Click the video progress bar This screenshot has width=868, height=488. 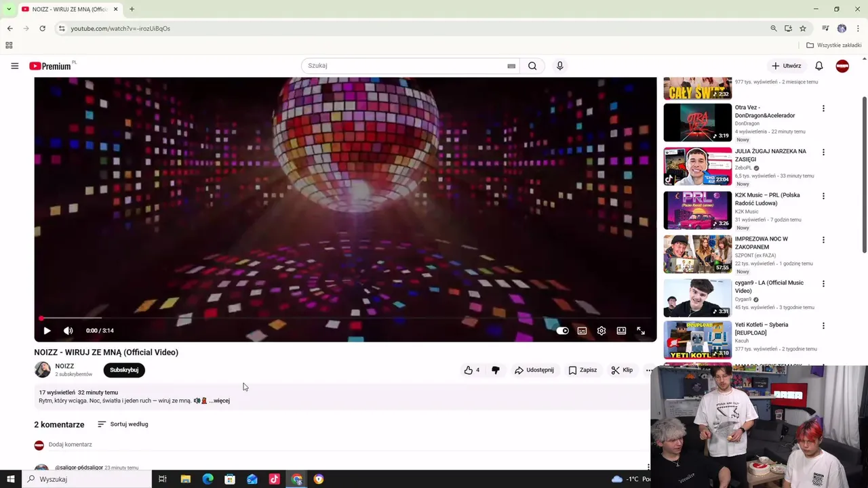tap(345, 318)
